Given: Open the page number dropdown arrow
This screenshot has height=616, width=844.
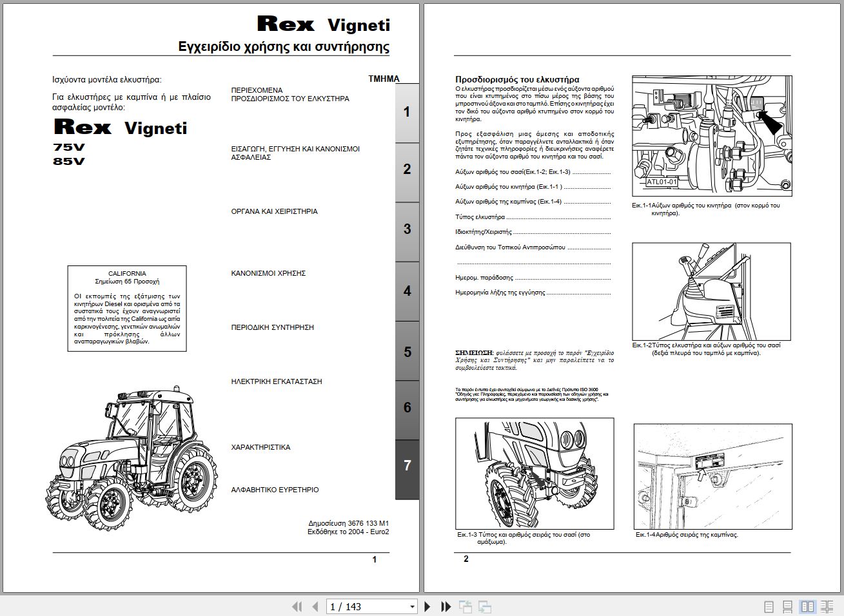Looking at the screenshot, I should (412, 607).
